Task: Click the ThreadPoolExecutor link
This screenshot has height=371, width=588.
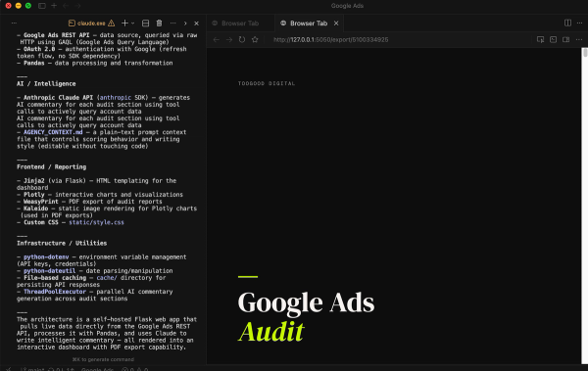Action: 55,292
